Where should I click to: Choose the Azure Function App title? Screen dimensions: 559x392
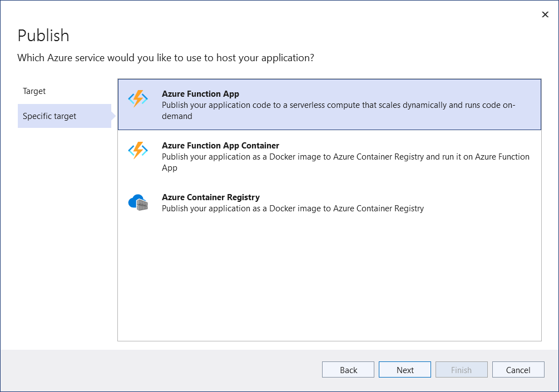[x=200, y=94]
